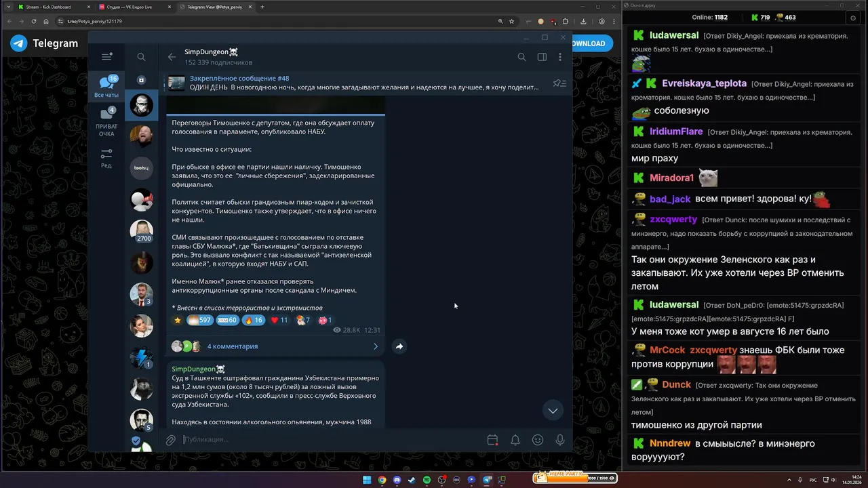Toggle the heart reaction with 11
This screenshot has height=488, width=868.
point(279,320)
